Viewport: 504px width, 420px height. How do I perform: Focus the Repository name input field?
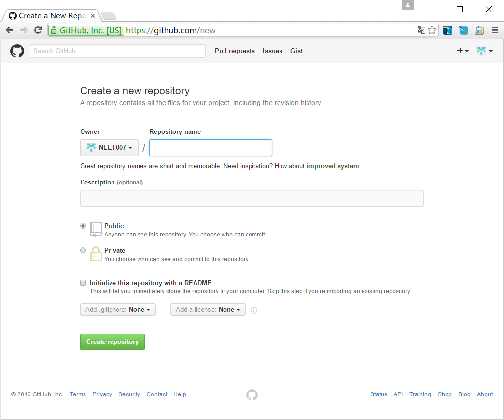click(x=211, y=148)
